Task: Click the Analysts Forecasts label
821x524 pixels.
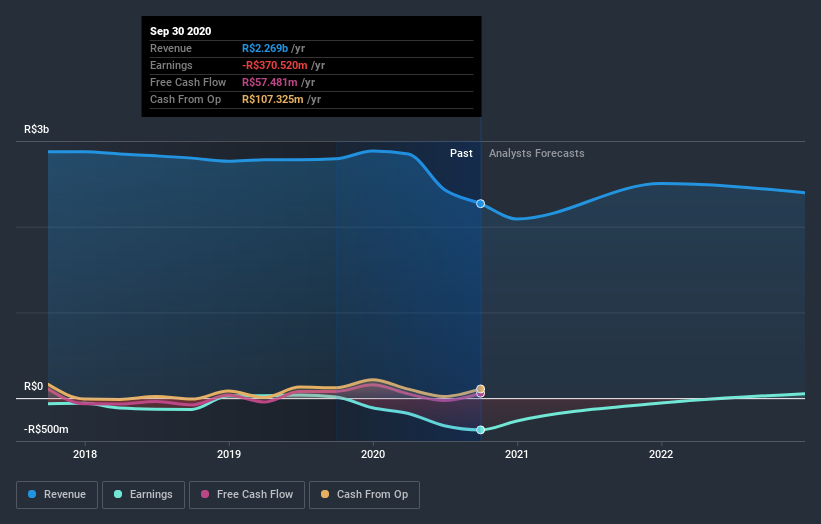Action: (x=537, y=153)
